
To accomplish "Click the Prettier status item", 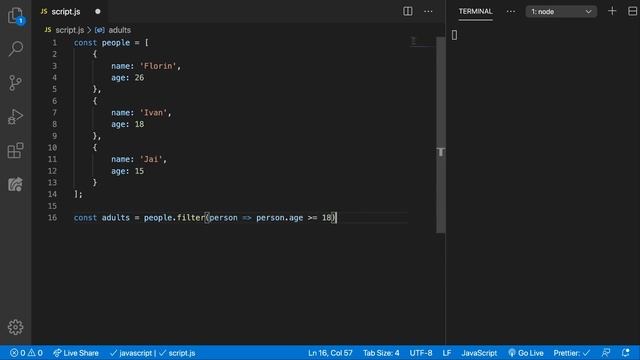I will tap(571, 353).
